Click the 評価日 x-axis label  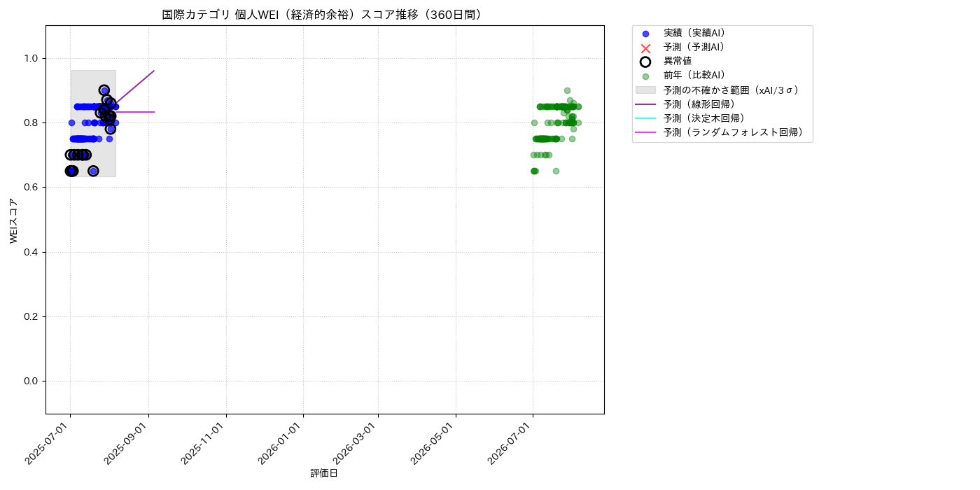tap(324, 474)
